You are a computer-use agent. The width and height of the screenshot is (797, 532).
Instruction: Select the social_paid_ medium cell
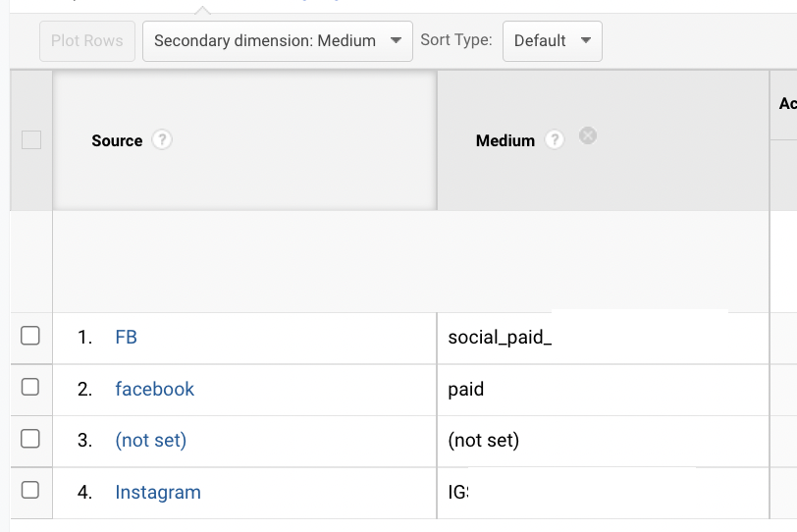(x=603, y=338)
